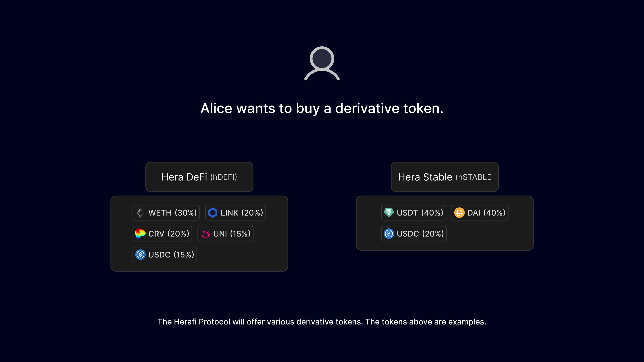Click the UNI (15%) chip
The image size is (644, 362).
pyautogui.click(x=225, y=234)
